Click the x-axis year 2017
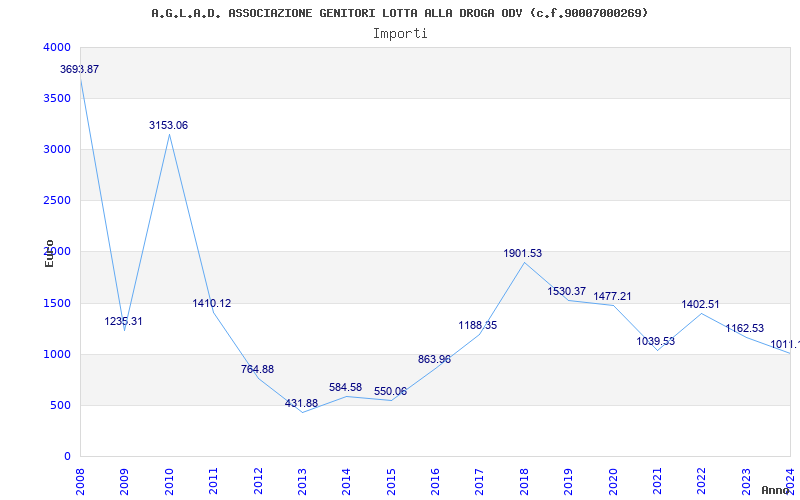Viewport: 800px width, 500px height. (x=480, y=481)
